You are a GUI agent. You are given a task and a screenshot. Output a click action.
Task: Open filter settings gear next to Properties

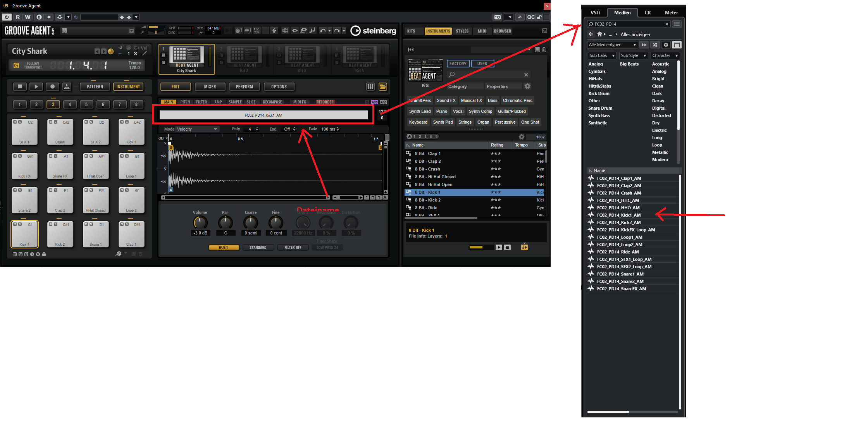point(527,86)
